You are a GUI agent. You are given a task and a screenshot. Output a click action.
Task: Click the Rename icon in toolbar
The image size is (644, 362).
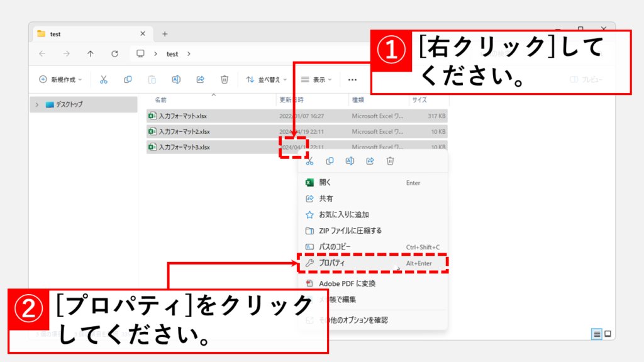coord(176,80)
